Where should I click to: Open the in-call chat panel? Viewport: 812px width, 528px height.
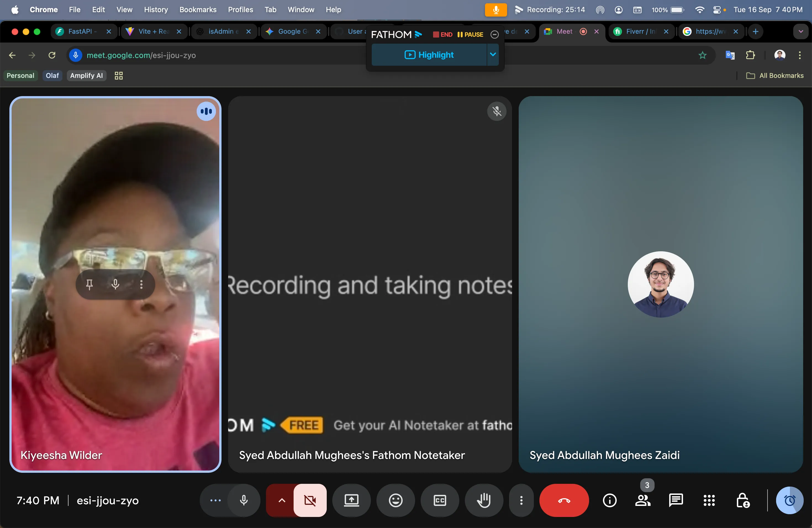[676, 500]
